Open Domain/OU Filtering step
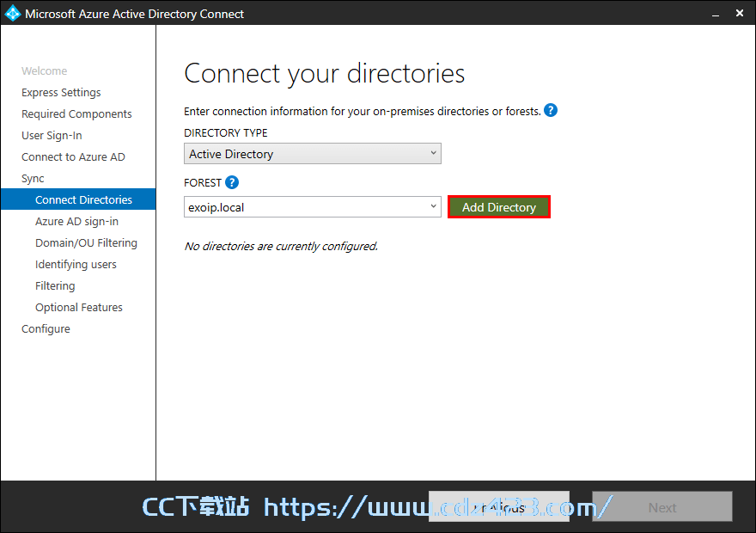Screen dimensions: 756x533 86,243
